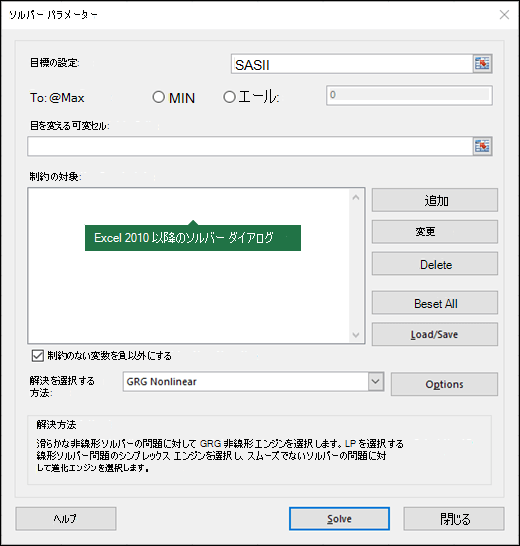Click the Reset All button

(x=435, y=303)
